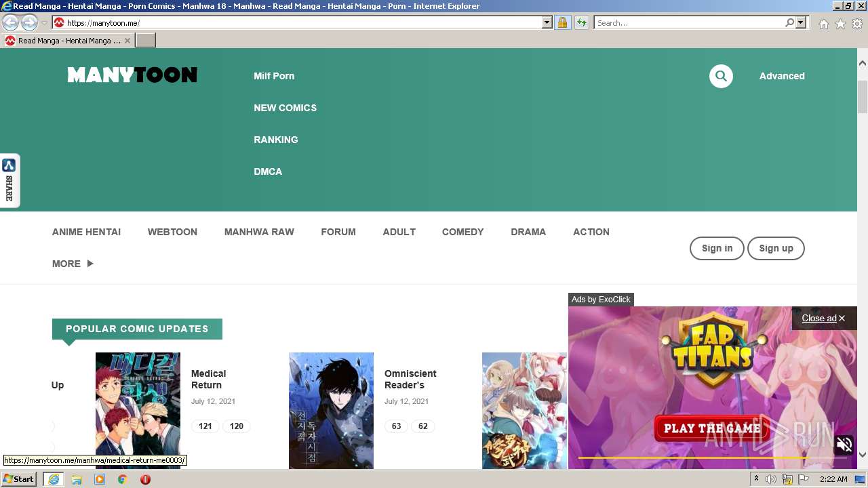Open chapter 62 of Omniscient Reader's
Screen dimensions: 868x488
[x=423, y=426]
